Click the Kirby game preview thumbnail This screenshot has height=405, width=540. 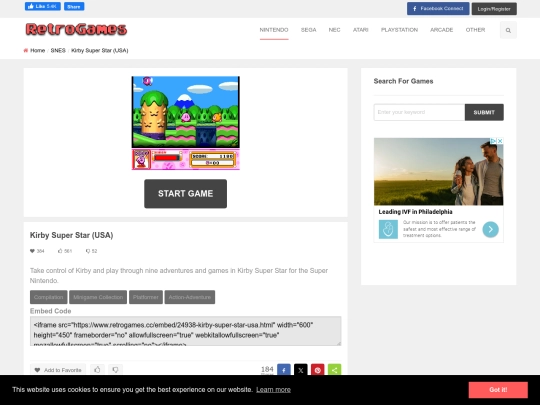click(185, 123)
